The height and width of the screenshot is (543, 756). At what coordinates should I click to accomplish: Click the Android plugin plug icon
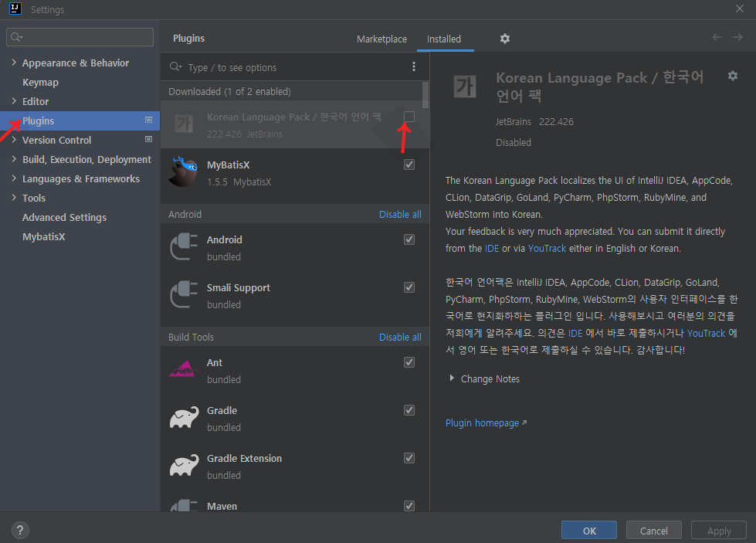click(x=184, y=246)
